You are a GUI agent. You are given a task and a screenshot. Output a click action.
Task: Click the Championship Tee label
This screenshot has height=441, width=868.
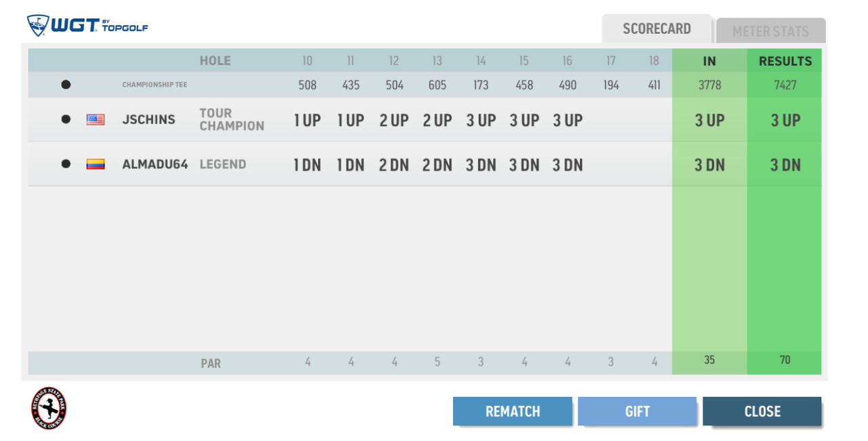click(155, 85)
